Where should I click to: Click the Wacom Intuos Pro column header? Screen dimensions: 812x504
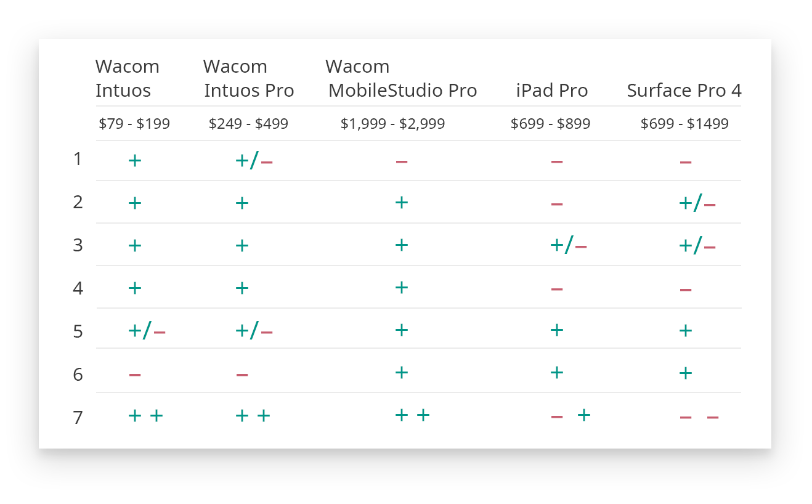[x=248, y=78]
